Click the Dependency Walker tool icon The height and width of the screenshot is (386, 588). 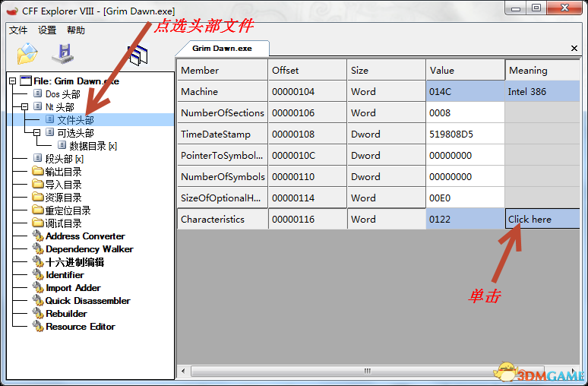pos(38,248)
